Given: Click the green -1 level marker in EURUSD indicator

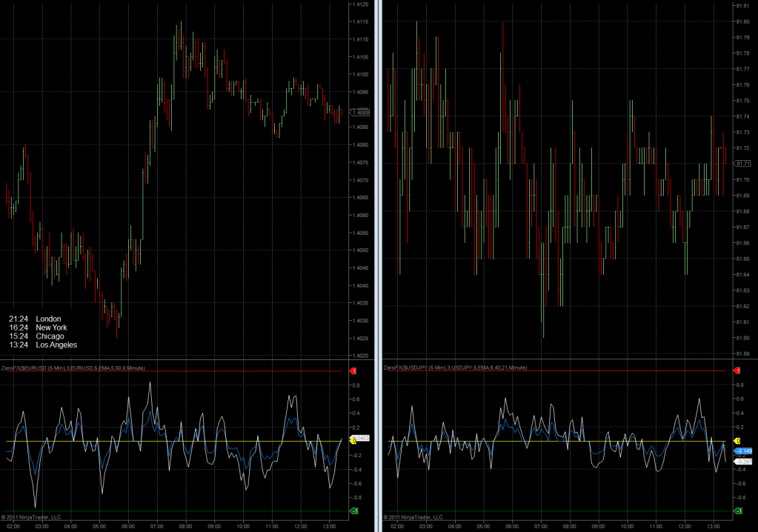Looking at the screenshot, I should click(353, 511).
